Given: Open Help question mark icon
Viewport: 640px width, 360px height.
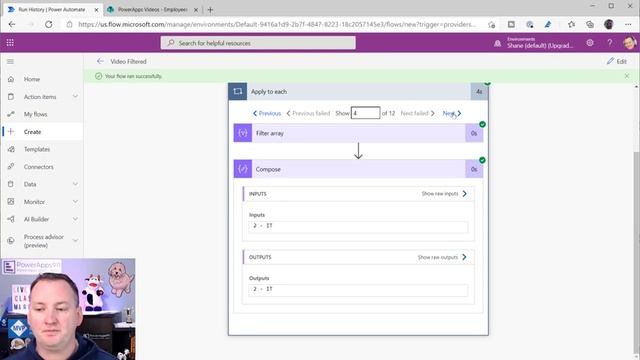Looking at the screenshot, I should (x=610, y=42).
